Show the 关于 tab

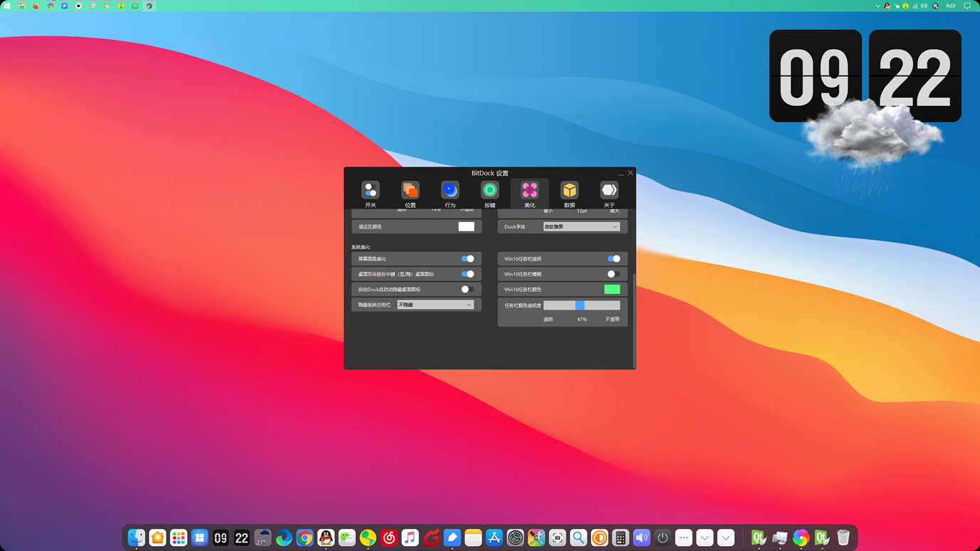tap(609, 194)
